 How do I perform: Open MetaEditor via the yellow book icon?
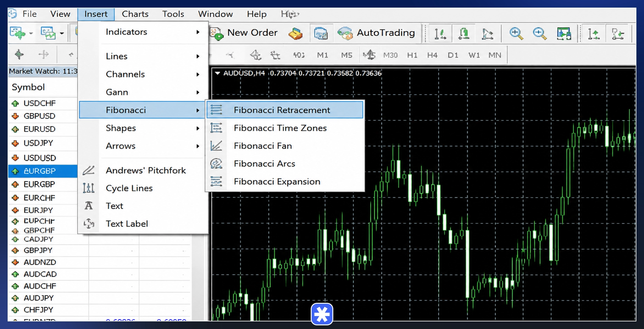[295, 34]
